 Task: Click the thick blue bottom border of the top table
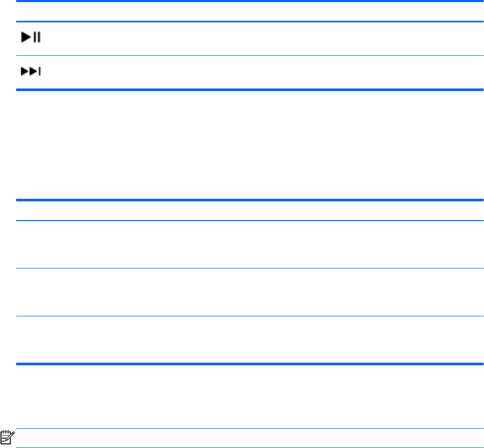250,90
